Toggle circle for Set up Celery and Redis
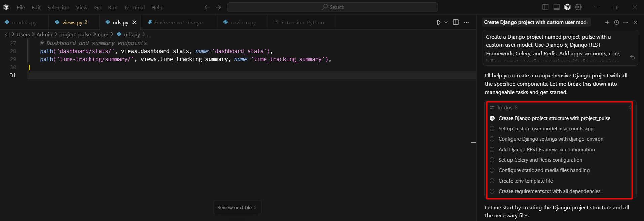644x221 pixels. tap(492, 160)
